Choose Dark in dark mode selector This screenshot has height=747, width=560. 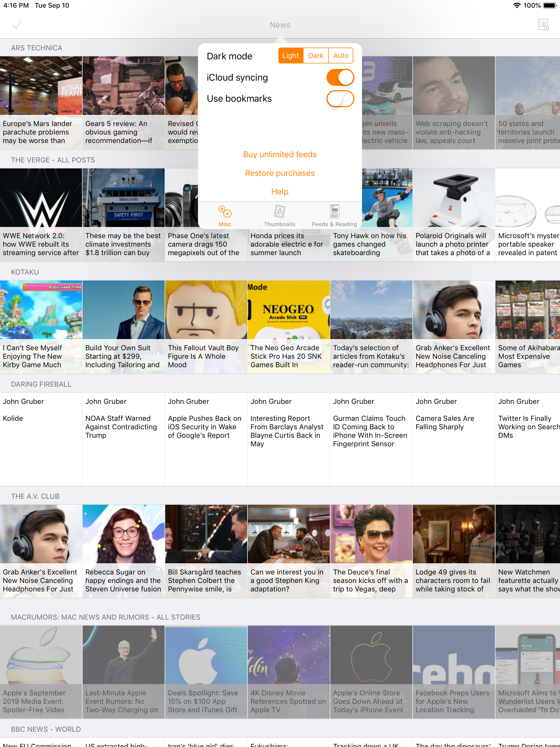tap(316, 56)
